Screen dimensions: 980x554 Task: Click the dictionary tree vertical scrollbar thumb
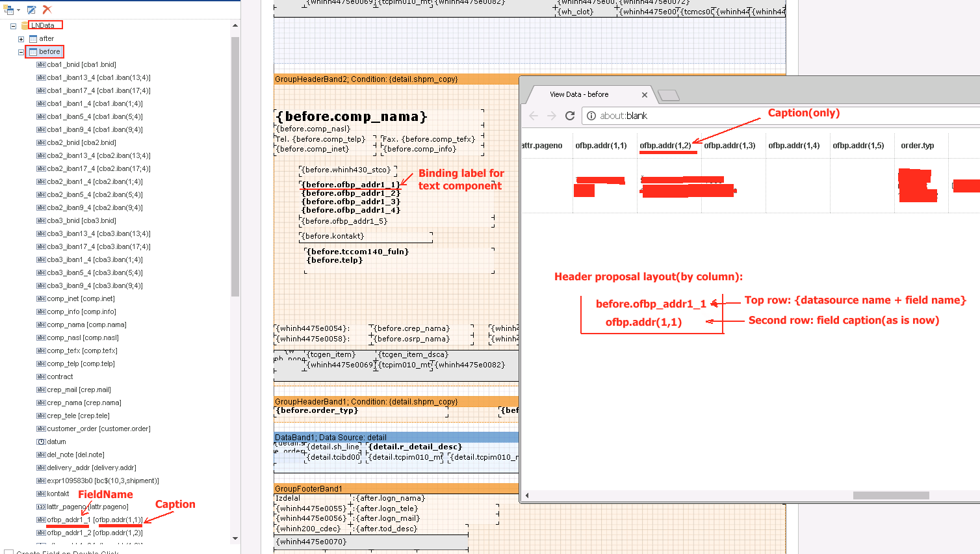coord(235,166)
